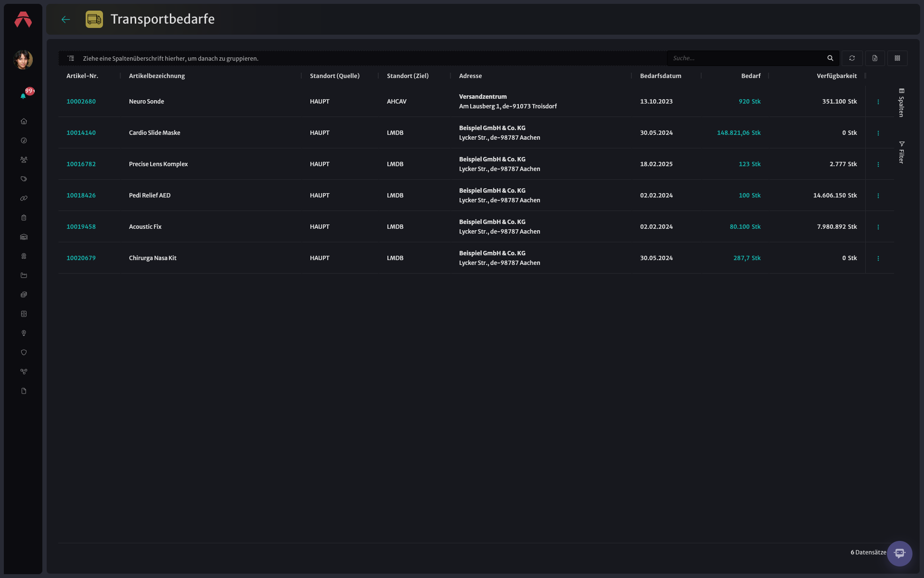Click the back arrow next to Transportbedarfe

(66, 20)
